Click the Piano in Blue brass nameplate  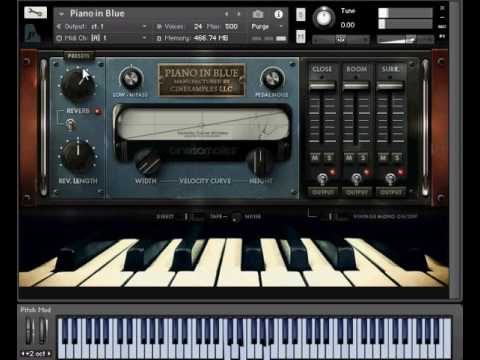click(x=202, y=80)
